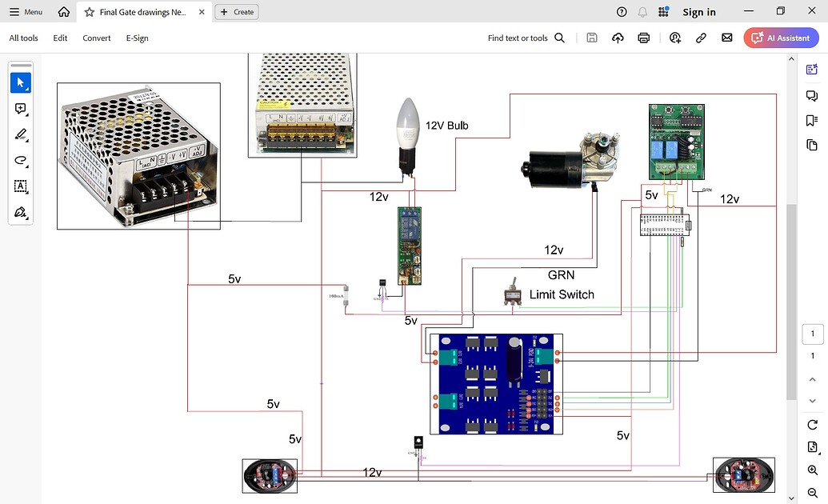
Task: Click the Create button
Action: pos(236,12)
